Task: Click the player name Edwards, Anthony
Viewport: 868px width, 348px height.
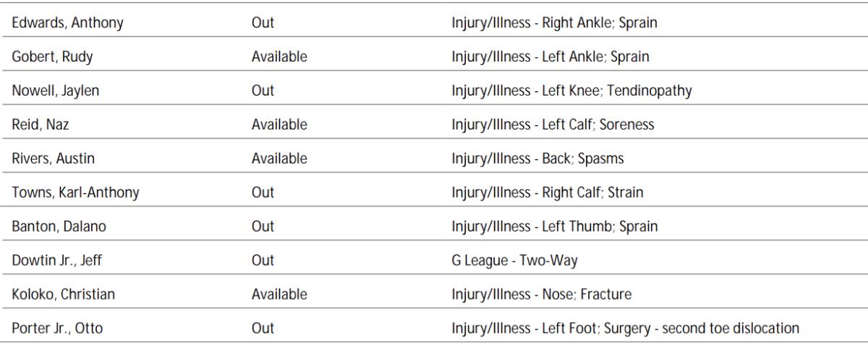Action: (x=68, y=23)
